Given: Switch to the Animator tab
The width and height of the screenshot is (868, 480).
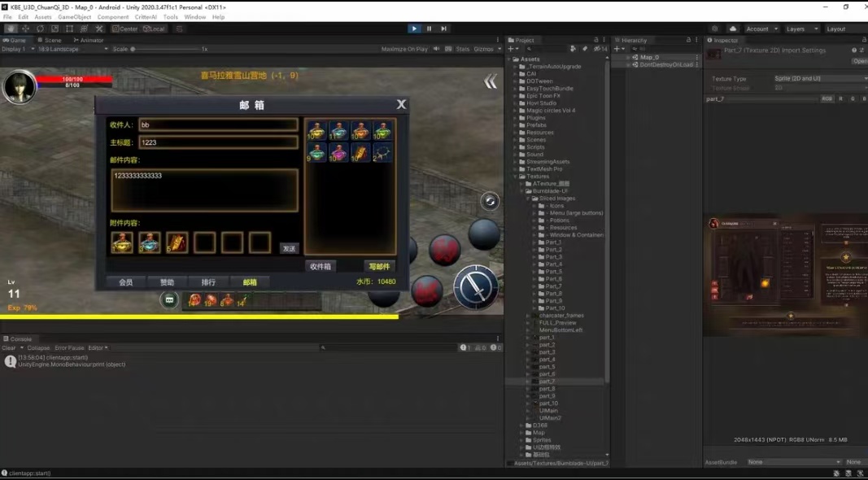Looking at the screenshot, I should (x=89, y=41).
